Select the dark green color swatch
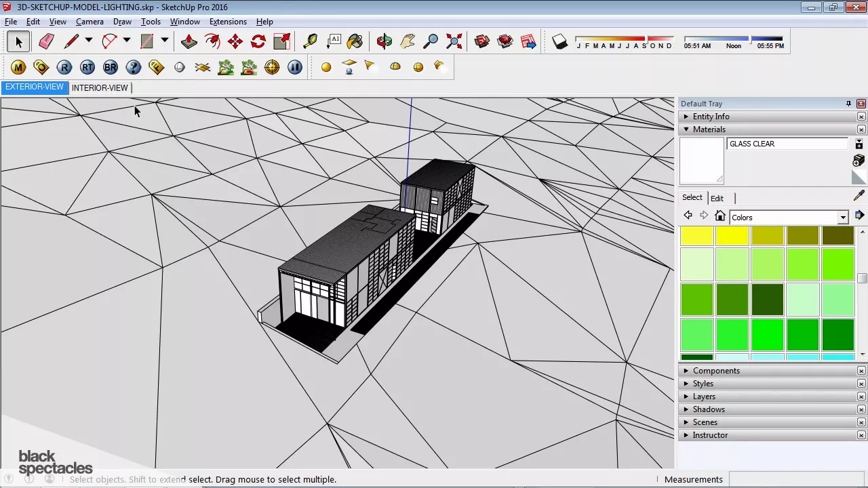The image size is (868, 488). [x=768, y=300]
